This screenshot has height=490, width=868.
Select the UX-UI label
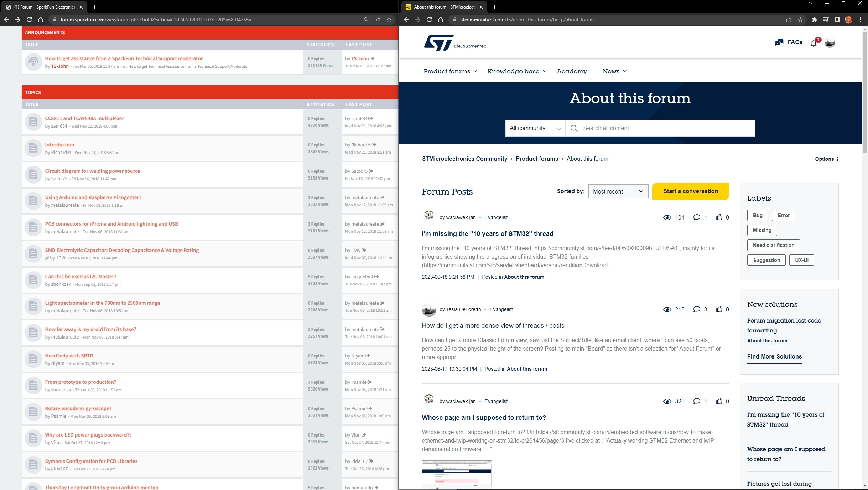click(801, 260)
